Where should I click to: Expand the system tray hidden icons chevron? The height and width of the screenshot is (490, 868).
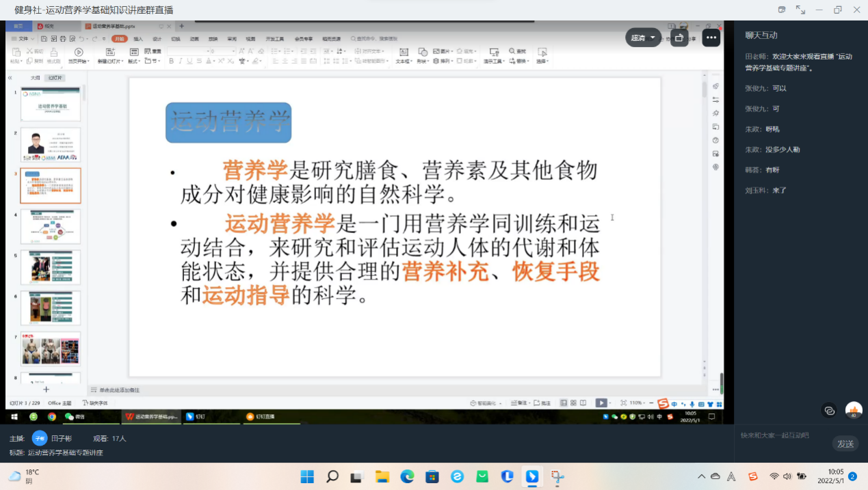[x=701, y=476]
